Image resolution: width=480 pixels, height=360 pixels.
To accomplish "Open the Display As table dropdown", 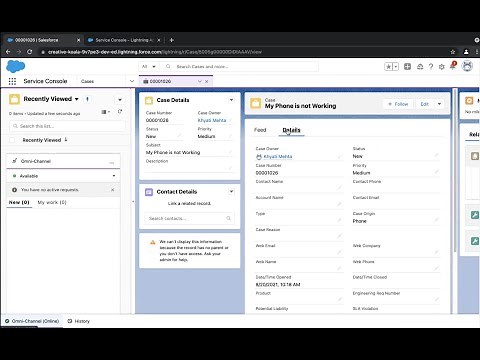I will [x=105, y=112].
